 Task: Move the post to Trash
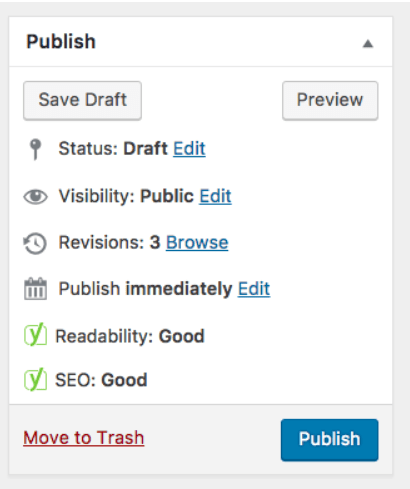(x=84, y=438)
